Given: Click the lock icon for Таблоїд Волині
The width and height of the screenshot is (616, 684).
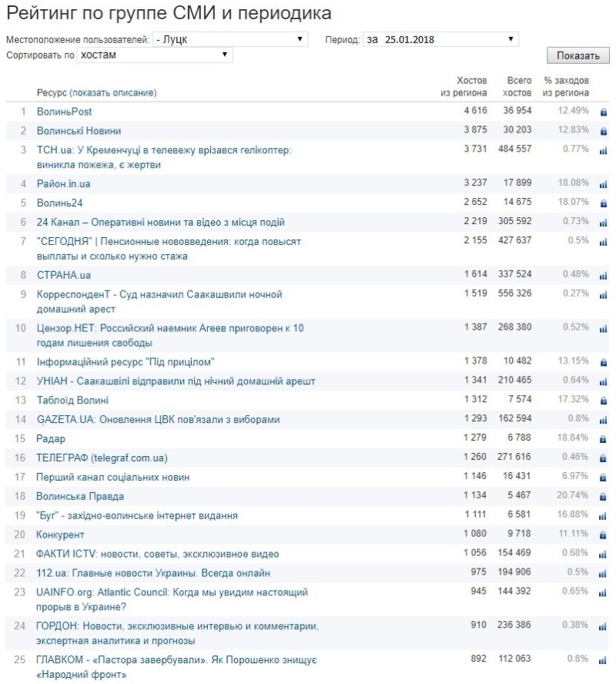Looking at the screenshot, I should point(604,401).
